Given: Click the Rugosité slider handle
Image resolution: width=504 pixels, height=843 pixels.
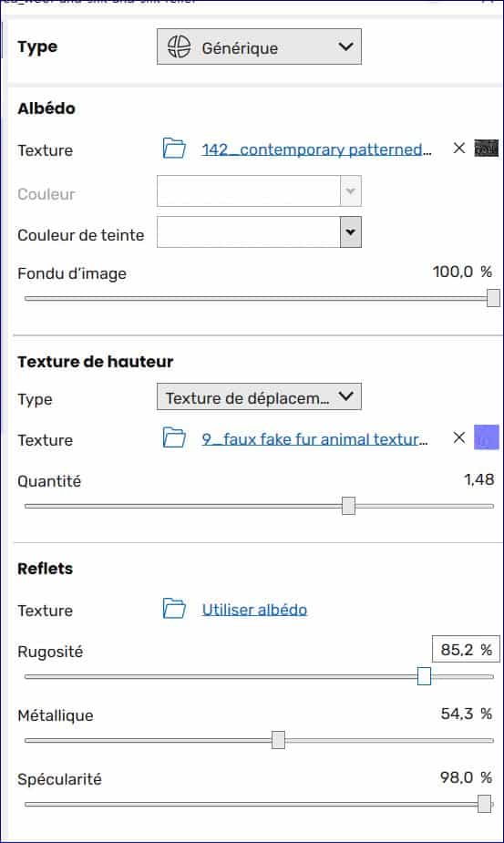Looking at the screenshot, I should pyautogui.click(x=425, y=676).
